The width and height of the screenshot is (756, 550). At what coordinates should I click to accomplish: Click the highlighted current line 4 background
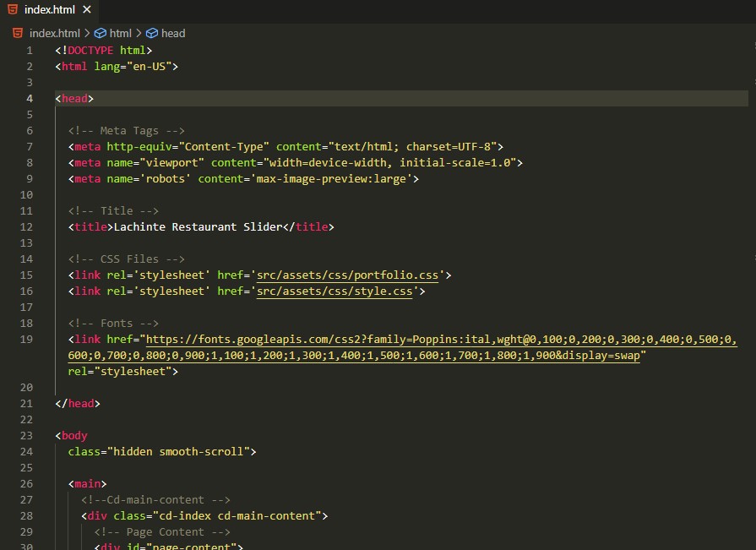[x=401, y=98]
